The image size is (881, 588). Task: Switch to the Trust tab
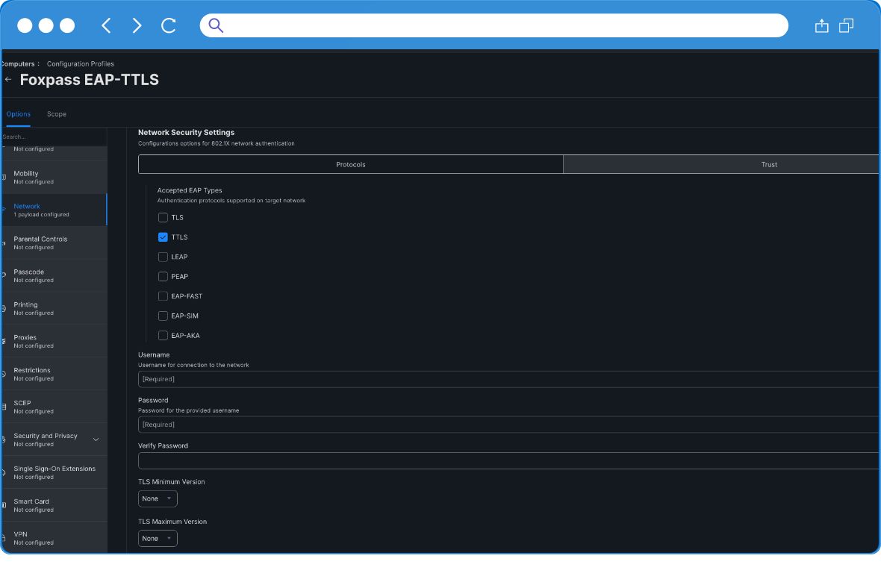click(770, 164)
